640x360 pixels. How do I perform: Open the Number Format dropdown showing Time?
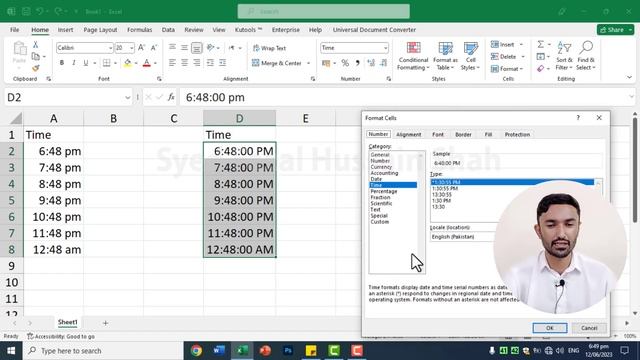click(385, 48)
